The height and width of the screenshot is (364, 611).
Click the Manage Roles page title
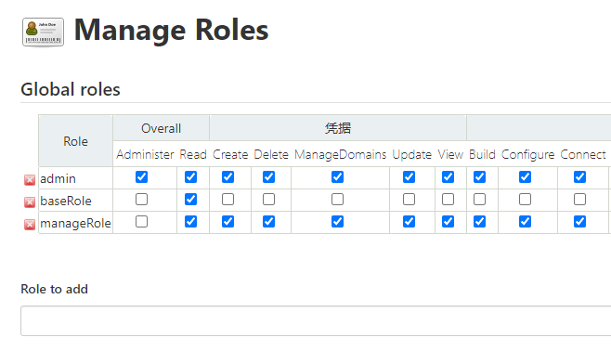pos(172,30)
